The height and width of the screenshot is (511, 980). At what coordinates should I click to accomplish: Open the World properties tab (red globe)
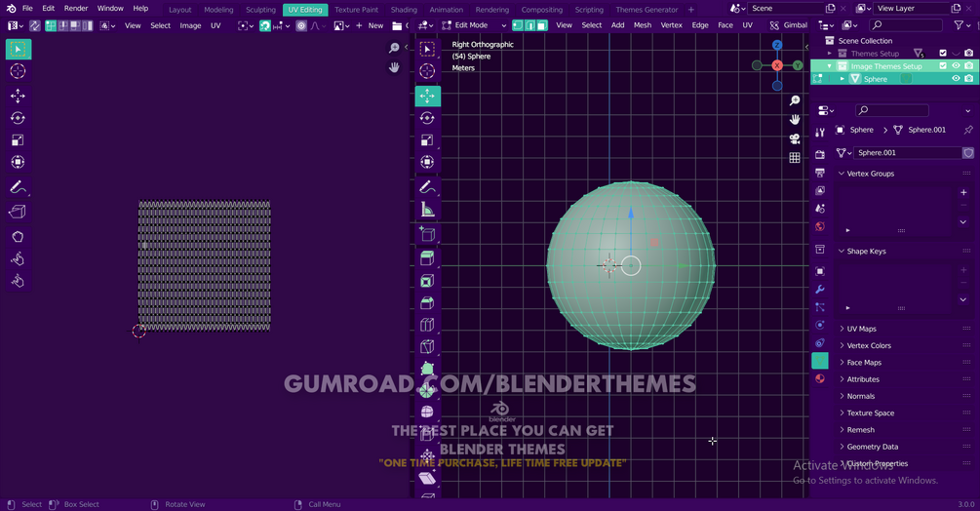pyautogui.click(x=820, y=226)
